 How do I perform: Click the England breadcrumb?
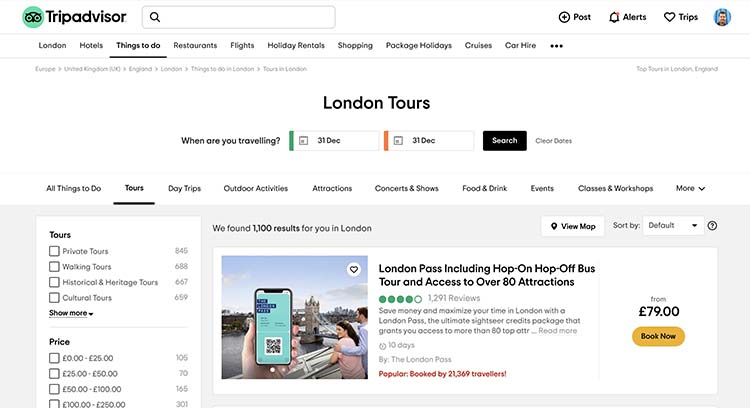140,69
